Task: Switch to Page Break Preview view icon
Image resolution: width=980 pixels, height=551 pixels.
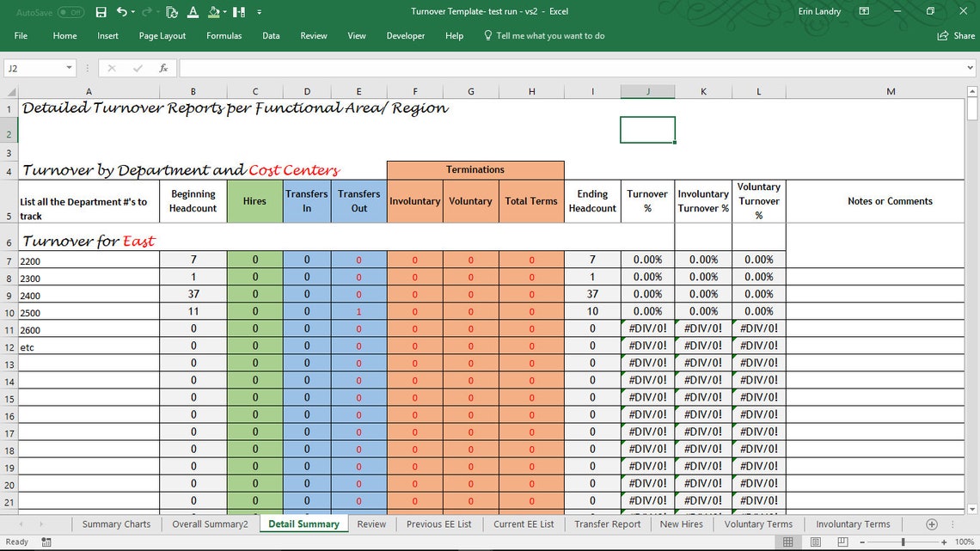Action: [843, 542]
